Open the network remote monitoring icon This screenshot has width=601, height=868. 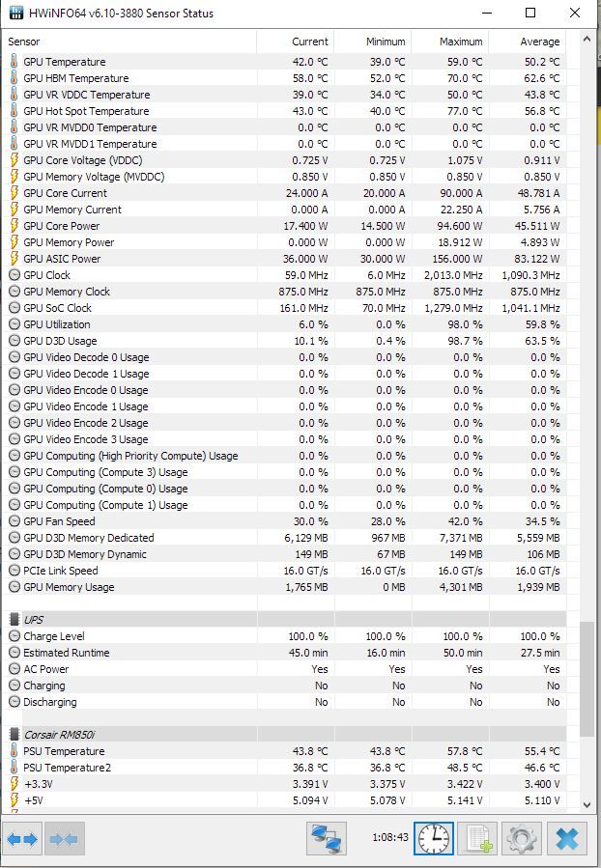(327, 839)
